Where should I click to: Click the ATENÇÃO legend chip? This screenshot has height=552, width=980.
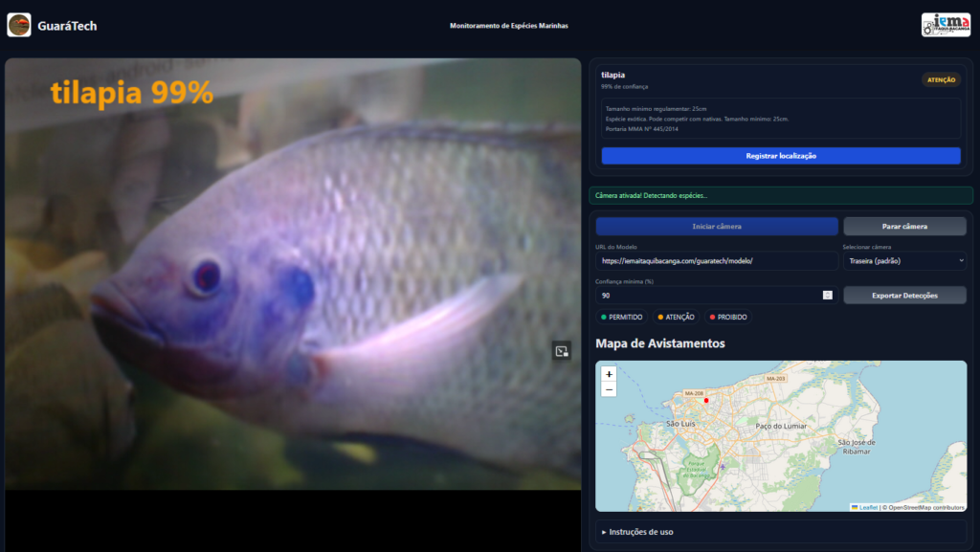click(x=676, y=317)
